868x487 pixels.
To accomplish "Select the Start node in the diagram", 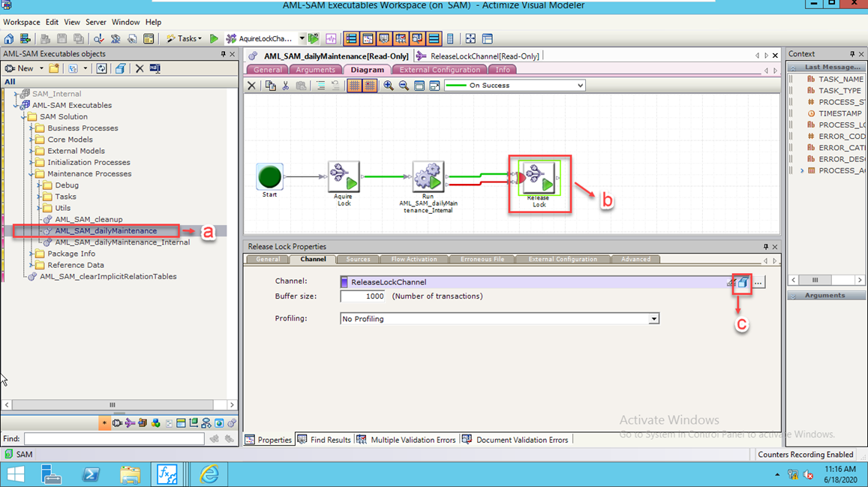I will click(x=269, y=177).
